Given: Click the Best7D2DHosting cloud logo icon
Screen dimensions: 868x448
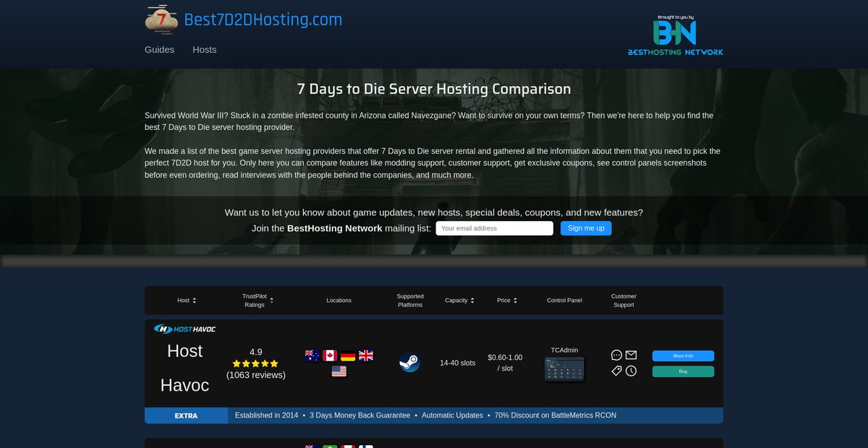Looking at the screenshot, I should coord(161,20).
